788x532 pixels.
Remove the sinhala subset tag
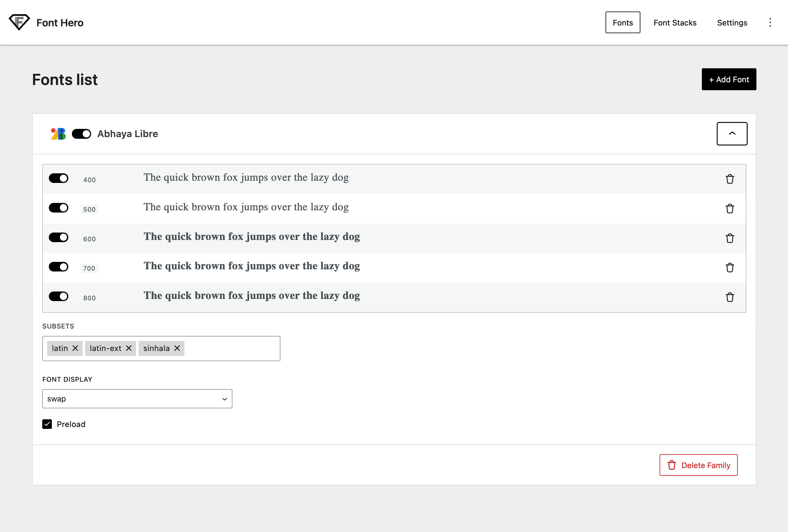click(177, 348)
